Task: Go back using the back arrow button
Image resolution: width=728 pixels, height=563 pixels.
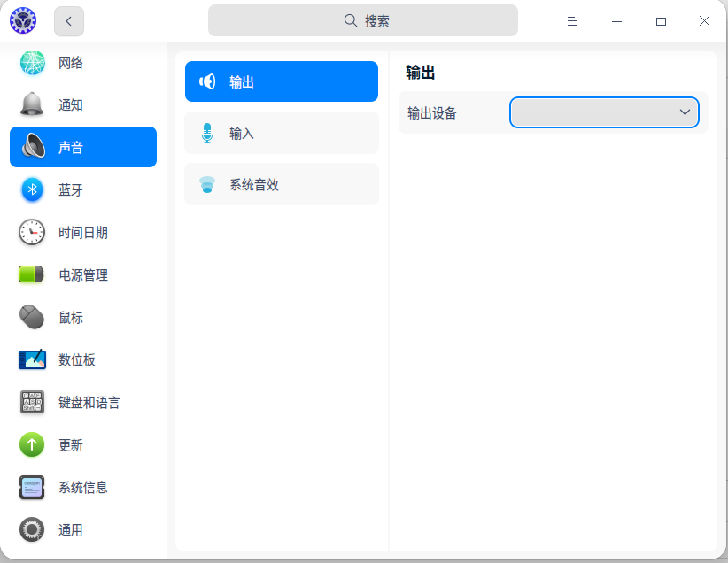Action: [x=68, y=20]
